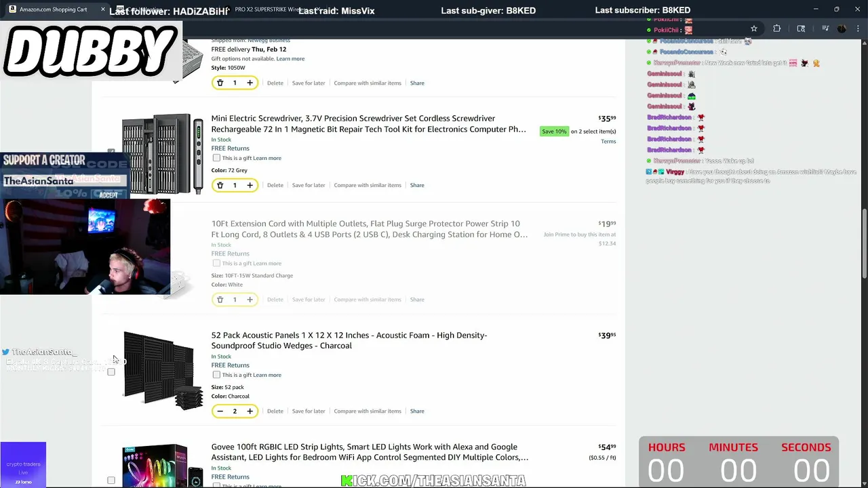Expand FREE Returns under 10Ft Extension Cord
The width and height of the screenshot is (868, 488).
point(230,253)
